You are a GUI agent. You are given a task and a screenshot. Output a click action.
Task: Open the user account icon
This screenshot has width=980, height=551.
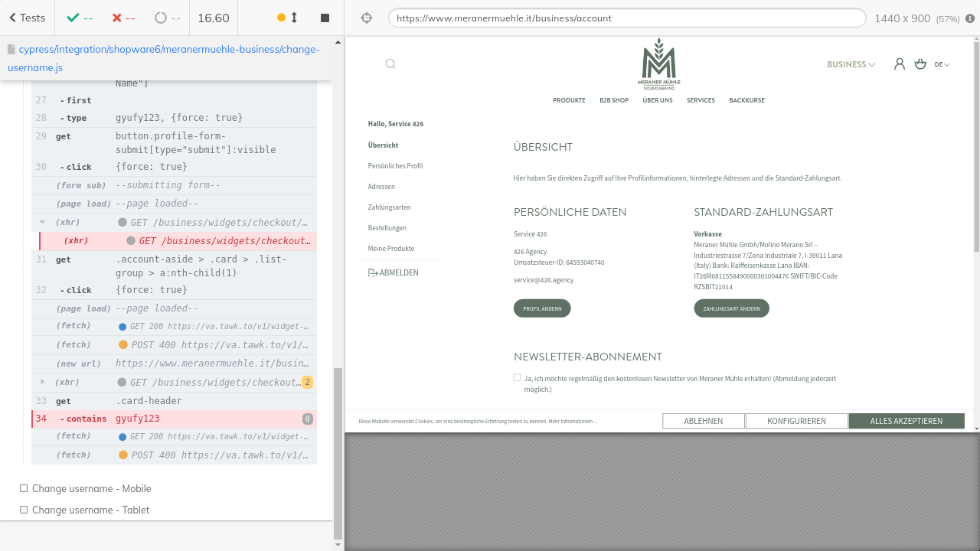pyautogui.click(x=900, y=64)
